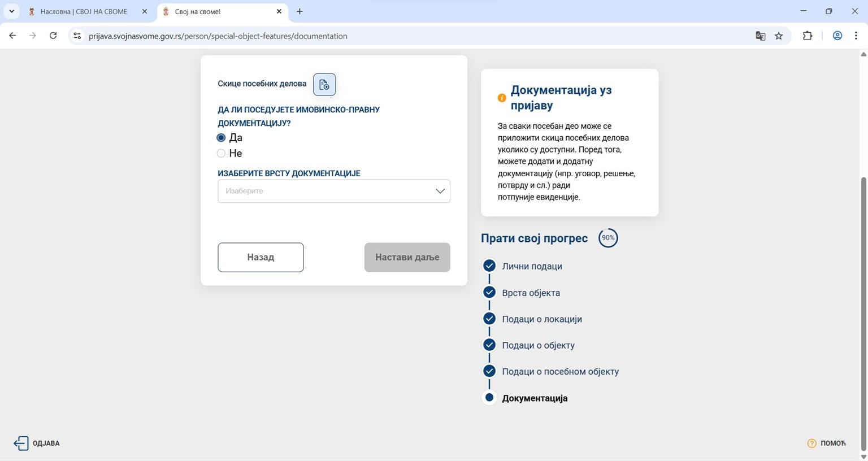View site information icon in address bar
Image resolution: width=868 pixels, height=461 pixels.
tap(77, 36)
